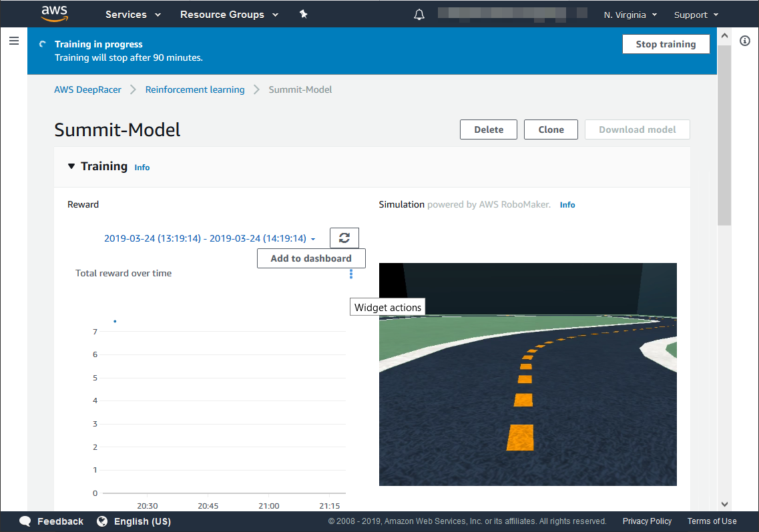The height and width of the screenshot is (532, 759).
Task: Click the pin shortcut icon in navbar
Action: [x=303, y=14]
